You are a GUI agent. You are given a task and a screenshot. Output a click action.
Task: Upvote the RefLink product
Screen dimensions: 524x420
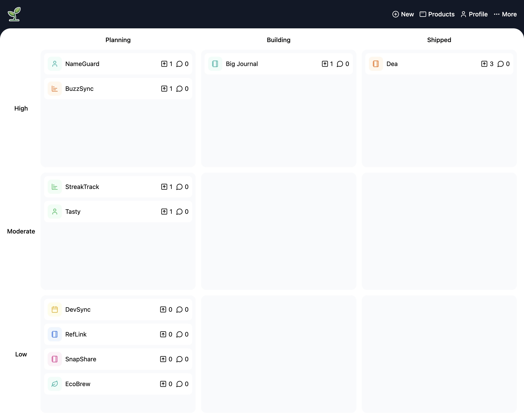pyautogui.click(x=166, y=334)
